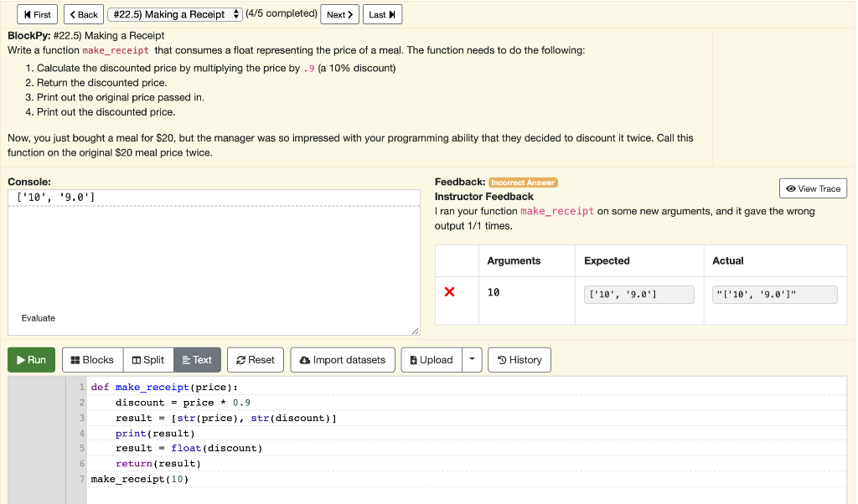Click the .9 value in the instructions
This screenshot has height=504, width=858.
(x=309, y=69)
